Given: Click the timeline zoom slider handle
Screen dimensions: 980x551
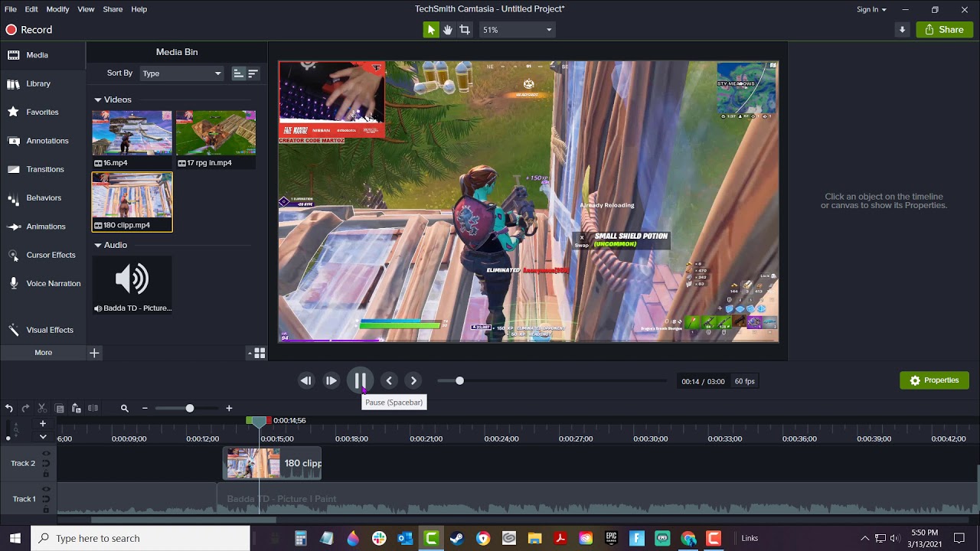Looking at the screenshot, I should coord(190,408).
